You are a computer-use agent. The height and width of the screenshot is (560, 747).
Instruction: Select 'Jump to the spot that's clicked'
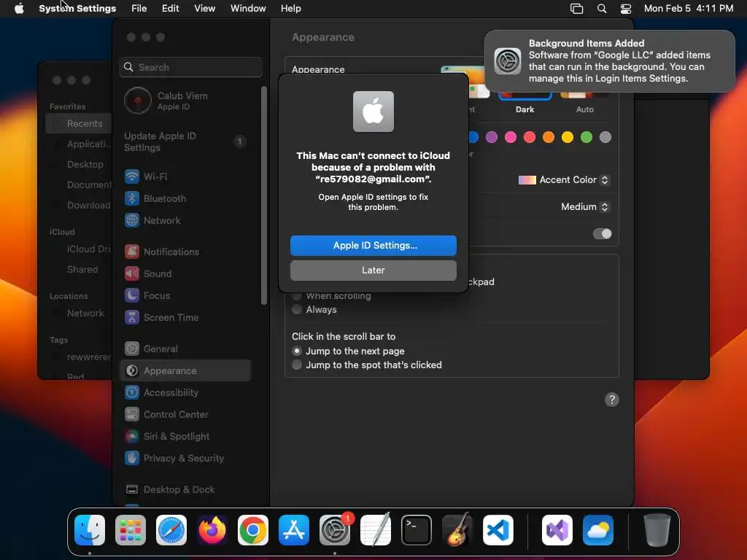point(297,365)
